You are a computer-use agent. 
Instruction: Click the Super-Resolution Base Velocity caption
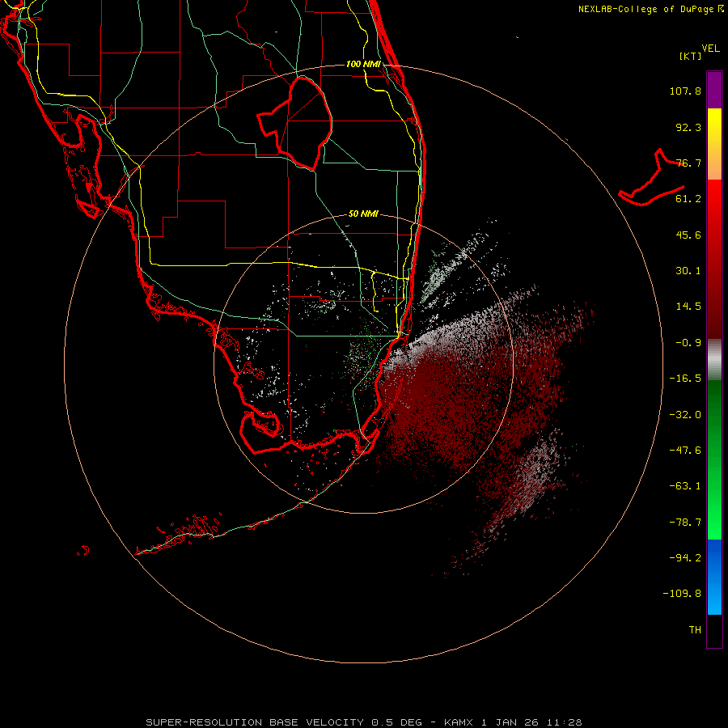[x=363, y=722]
